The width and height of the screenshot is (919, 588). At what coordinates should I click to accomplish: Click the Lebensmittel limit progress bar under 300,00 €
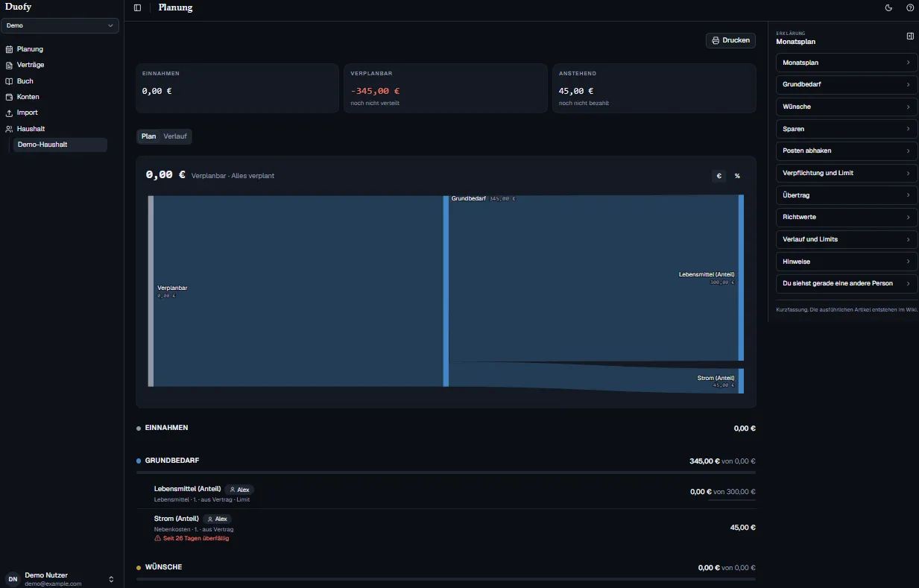[x=732, y=500]
